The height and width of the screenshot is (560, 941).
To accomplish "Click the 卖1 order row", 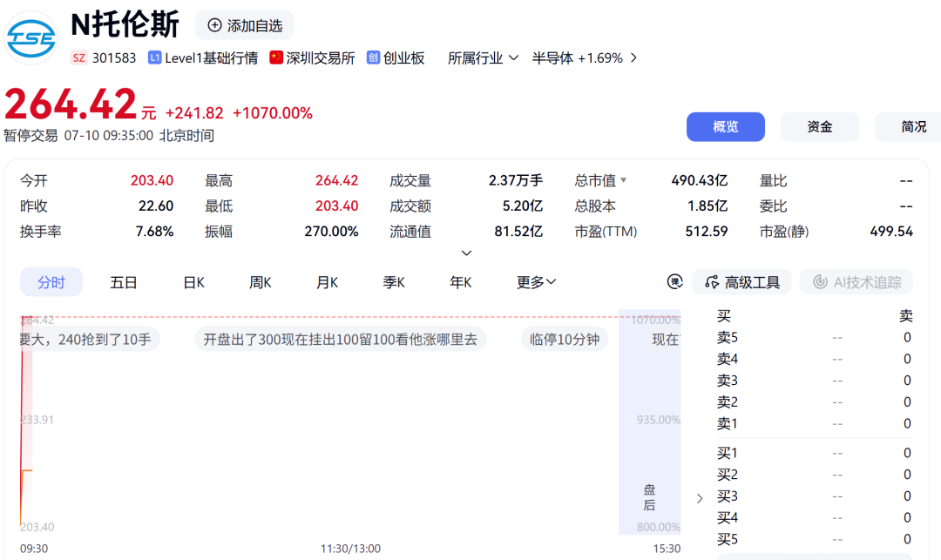I will [x=814, y=424].
